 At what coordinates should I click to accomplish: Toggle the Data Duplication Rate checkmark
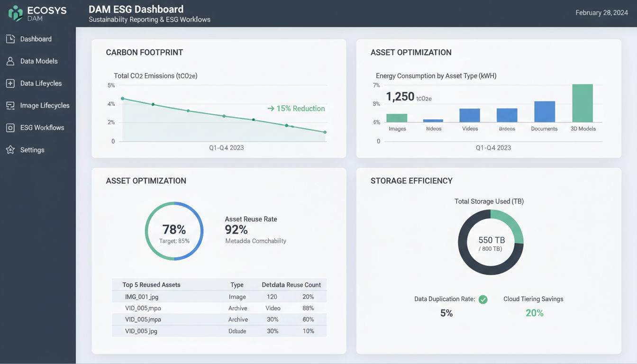[483, 299]
